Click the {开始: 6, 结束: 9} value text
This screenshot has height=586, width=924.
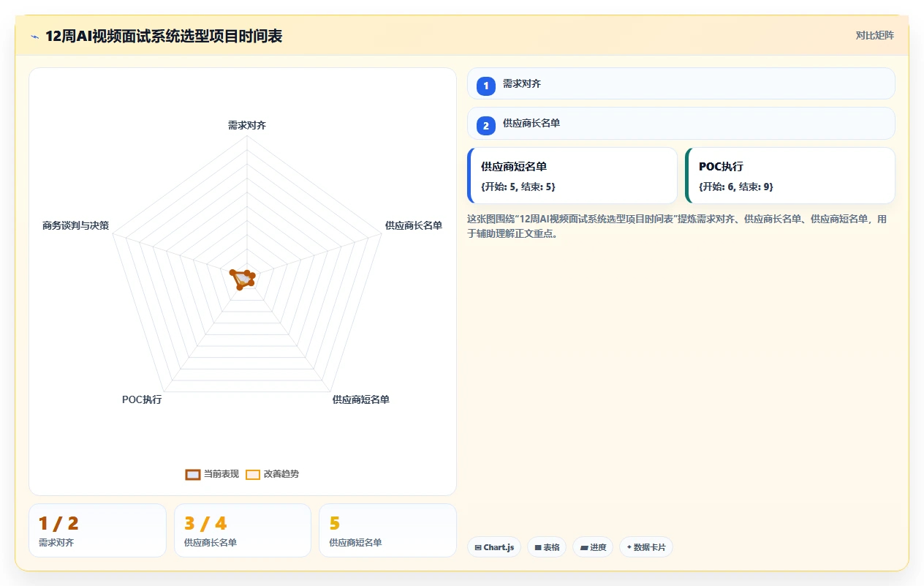point(736,187)
